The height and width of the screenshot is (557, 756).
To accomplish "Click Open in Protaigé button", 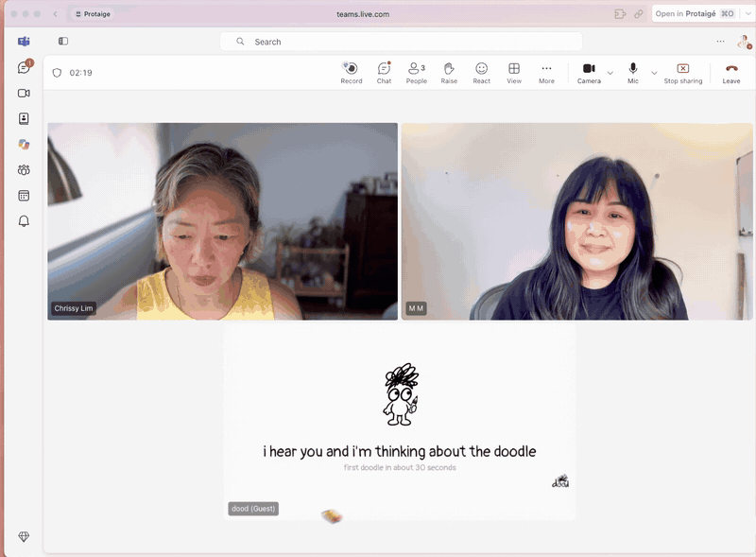I will click(695, 13).
